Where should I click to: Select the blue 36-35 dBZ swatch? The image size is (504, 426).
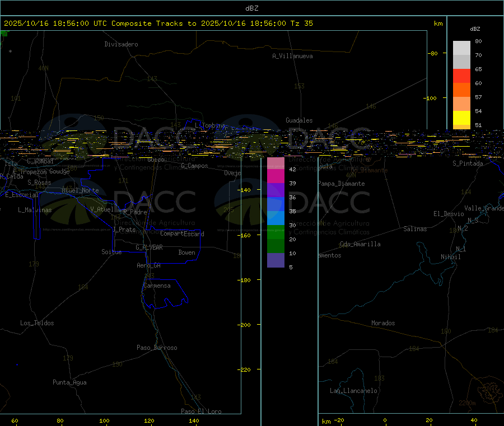[276, 204]
